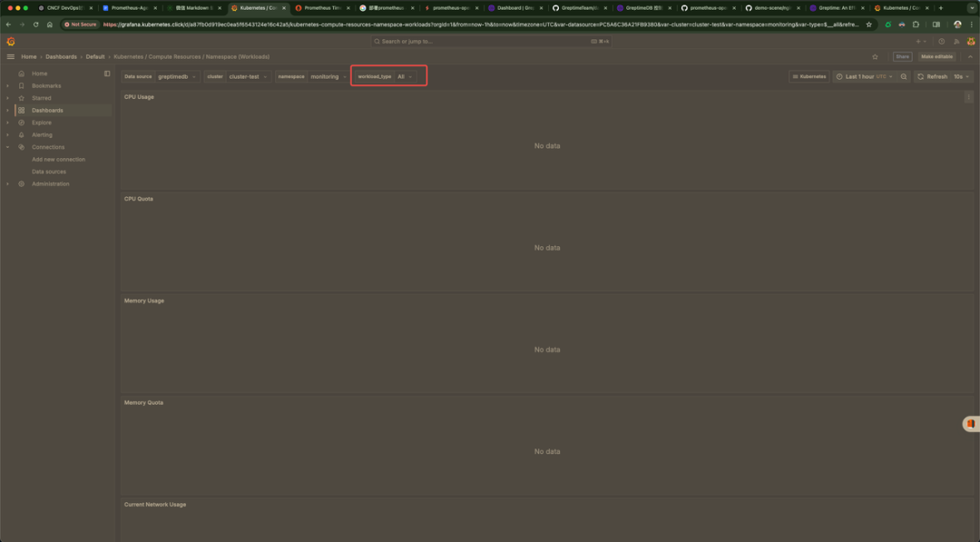980x542 pixels.
Task: Click the Search or jump to field
Action: (x=491, y=41)
